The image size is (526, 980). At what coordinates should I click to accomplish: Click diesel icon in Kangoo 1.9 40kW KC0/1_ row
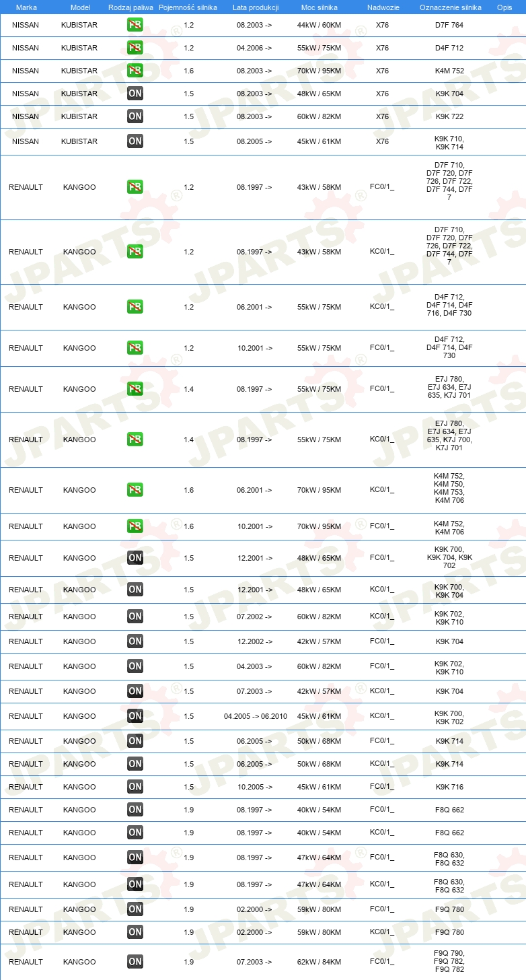click(135, 833)
